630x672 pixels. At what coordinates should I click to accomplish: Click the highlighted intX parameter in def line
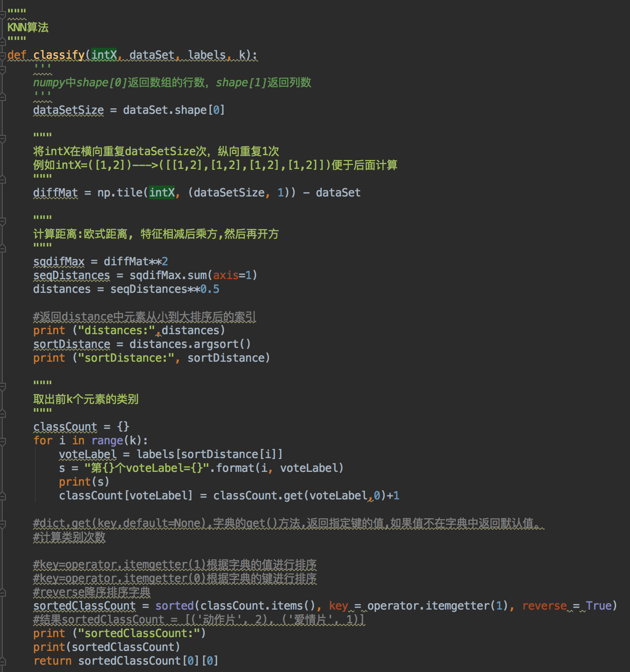point(104,55)
